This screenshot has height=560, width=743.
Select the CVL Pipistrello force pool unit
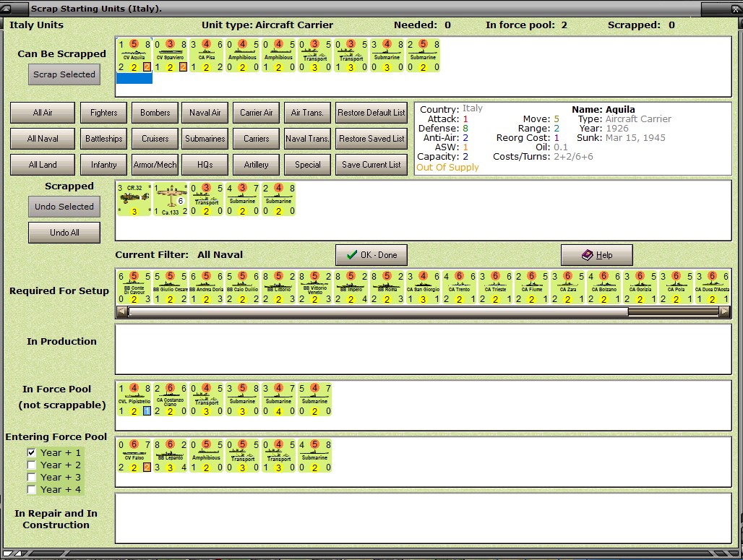tap(134, 400)
